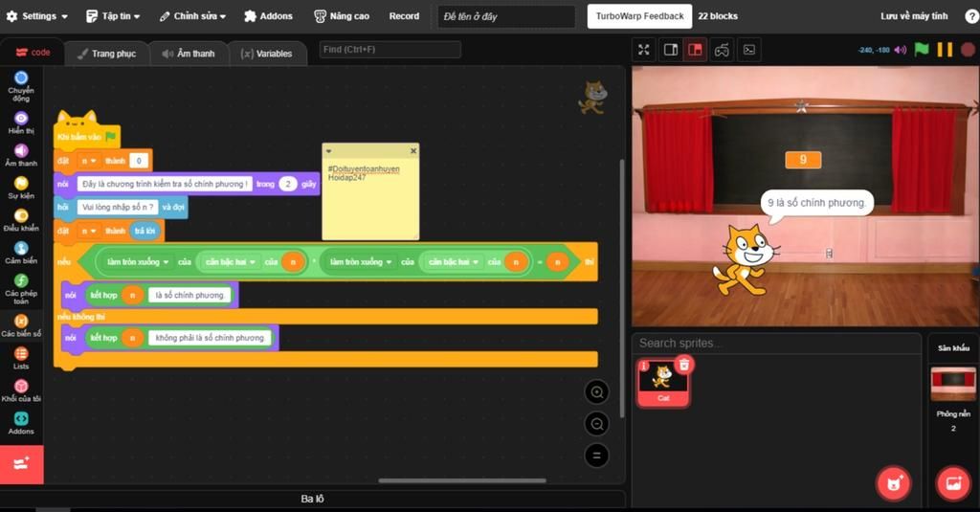Click the gamepad icon
Screen dimensions: 980x512
pyautogui.click(x=722, y=50)
